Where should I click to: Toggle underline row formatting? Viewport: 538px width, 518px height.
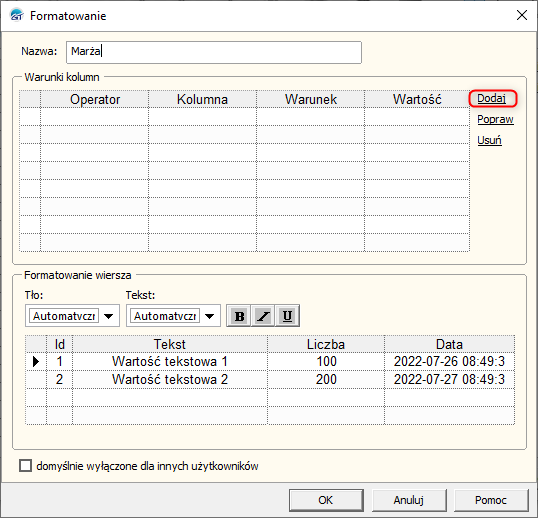(x=287, y=316)
